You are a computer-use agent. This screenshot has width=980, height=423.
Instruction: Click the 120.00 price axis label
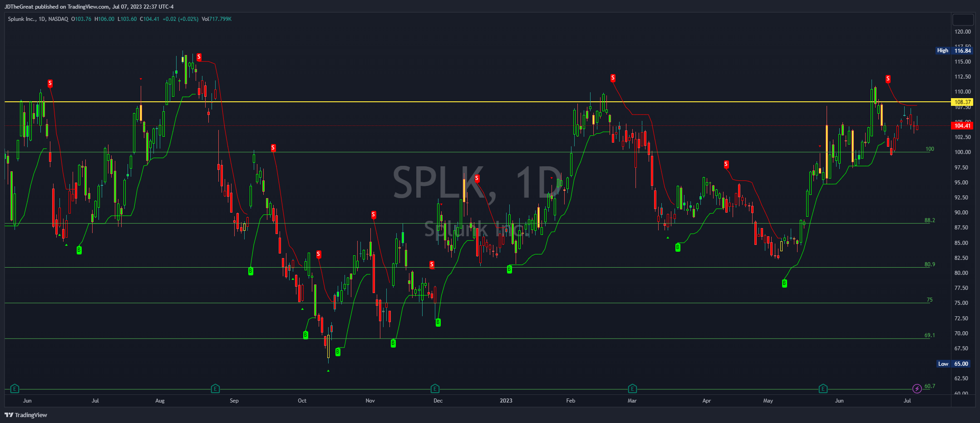coord(963,32)
